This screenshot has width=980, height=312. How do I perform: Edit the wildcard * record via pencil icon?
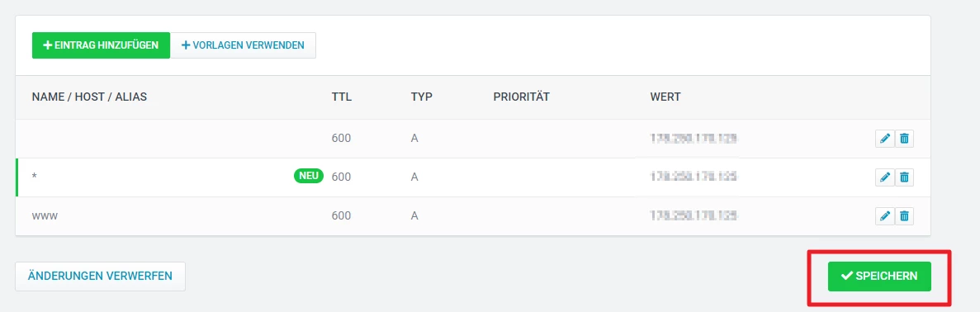coord(884,177)
